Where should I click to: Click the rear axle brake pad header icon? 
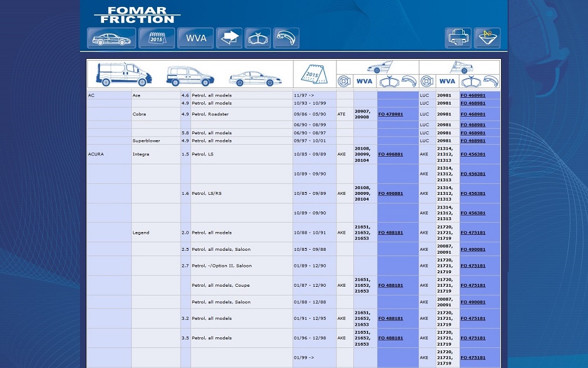click(x=472, y=81)
